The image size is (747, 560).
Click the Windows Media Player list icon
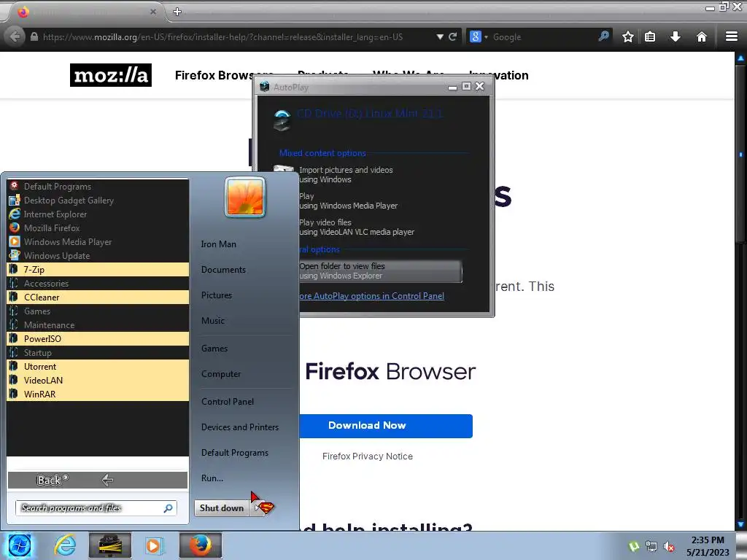point(15,241)
